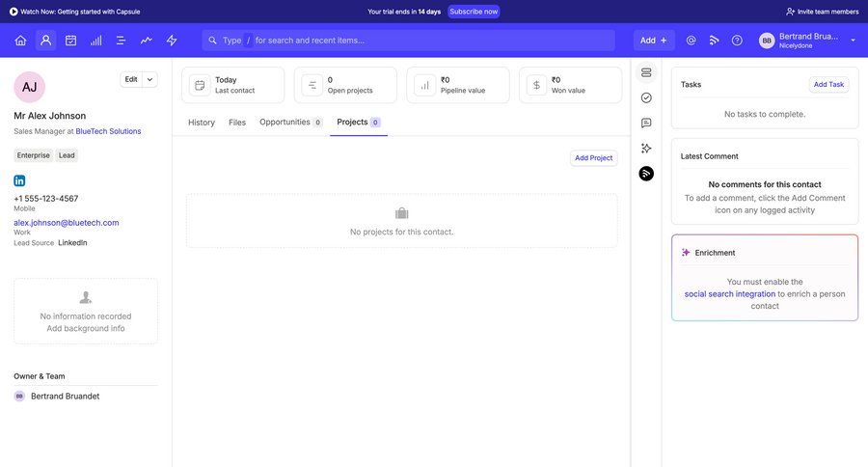Screen dimensions: 868x467
Task: Click the Lead Source LinkedIn value
Action: (72, 242)
